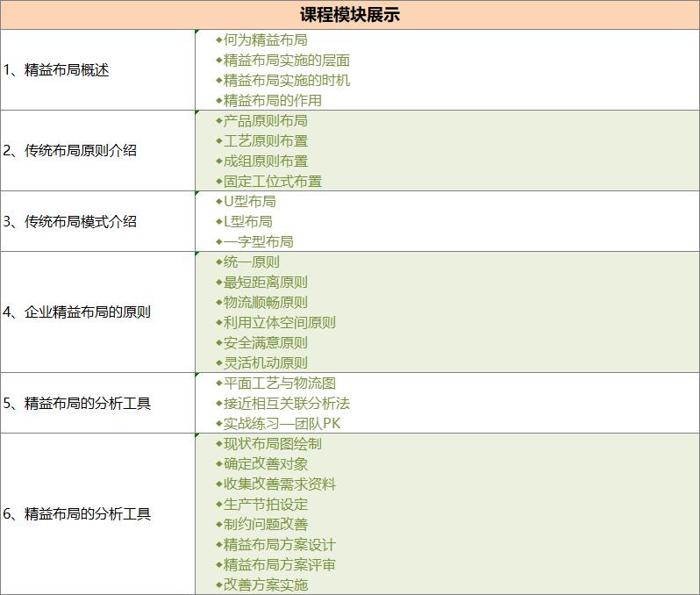The width and height of the screenshot is (700, 595).
Task: Click the 产品原则布局 bullet item
Action: pos(265,120)
